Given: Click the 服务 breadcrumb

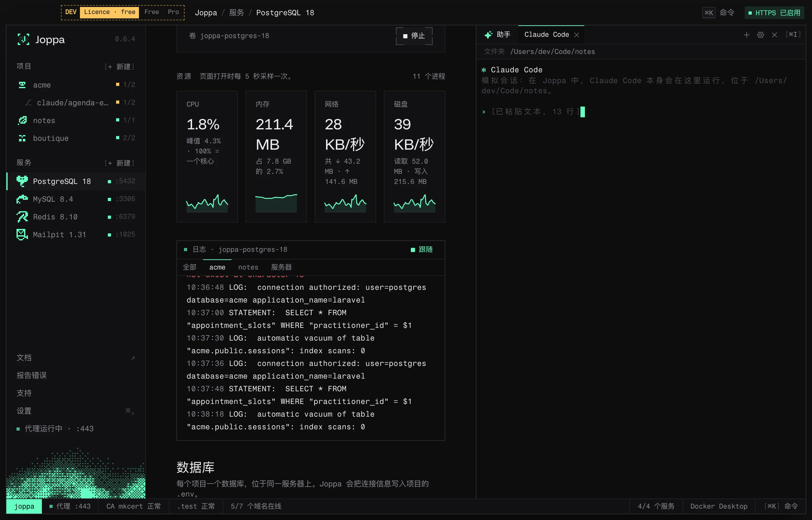Looking at the screenshot, I should (x=236, y=13).
